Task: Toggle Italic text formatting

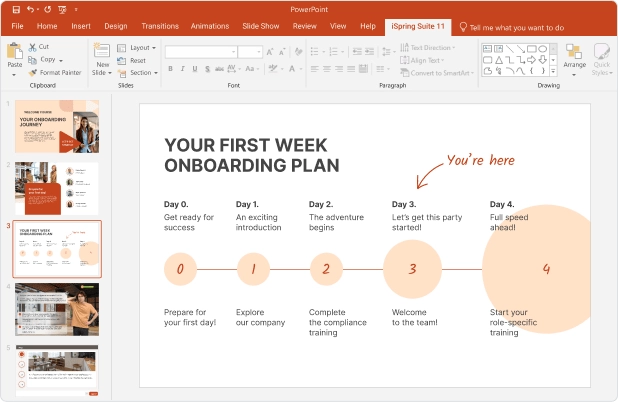Action: (183, 69)
